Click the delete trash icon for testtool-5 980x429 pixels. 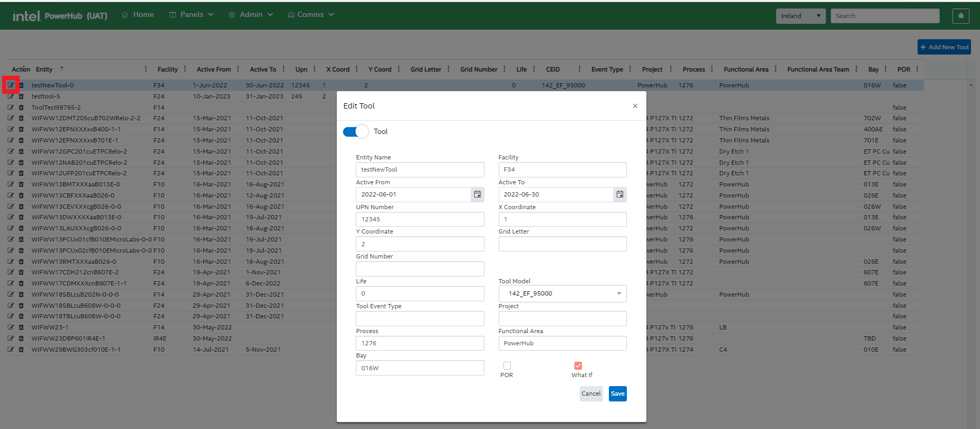click(21, 96)
